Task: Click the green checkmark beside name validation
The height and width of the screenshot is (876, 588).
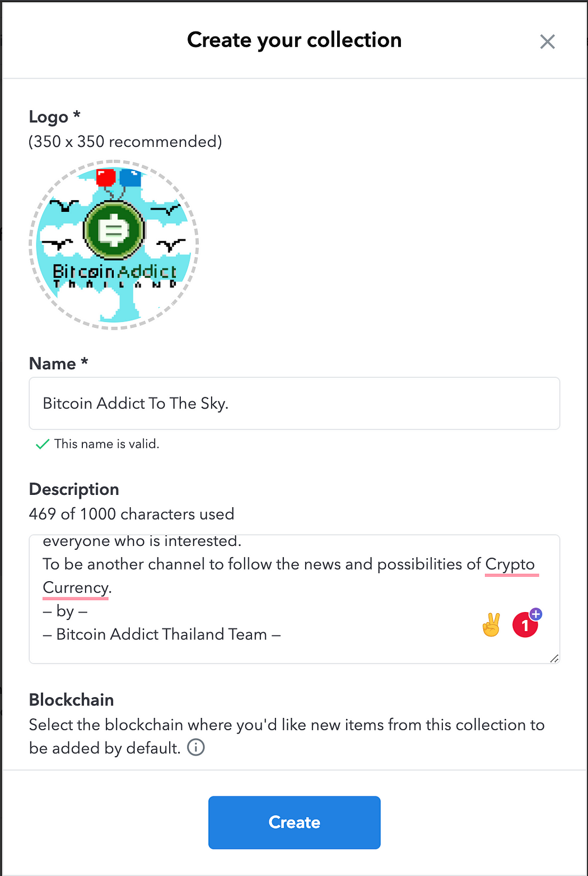Action: point(42,444)
